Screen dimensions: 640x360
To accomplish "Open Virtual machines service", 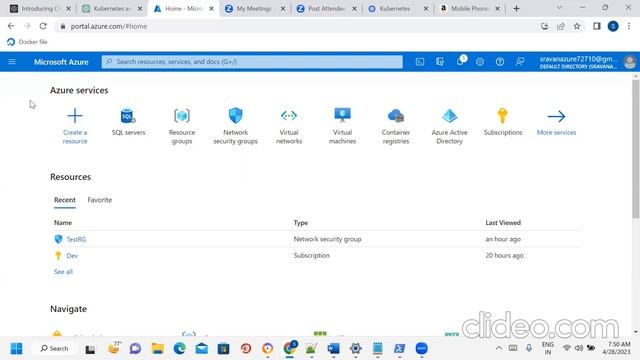I will pos(342,126).
